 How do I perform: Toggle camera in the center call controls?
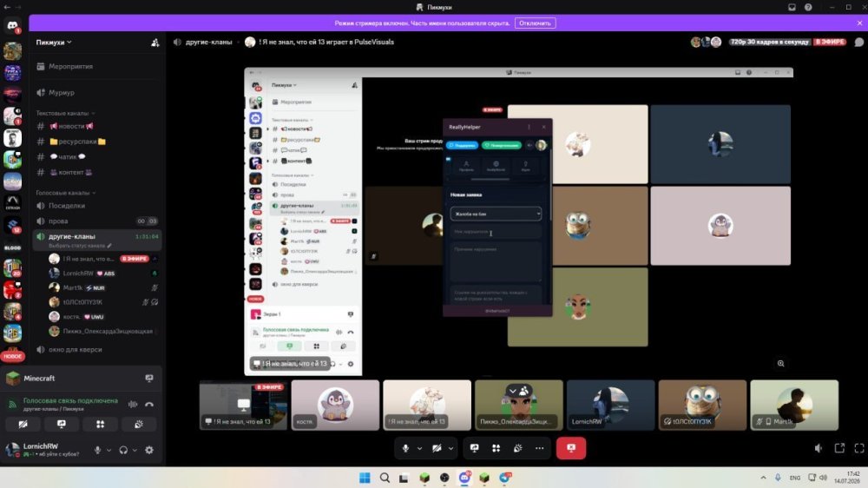tap(437, 448)
